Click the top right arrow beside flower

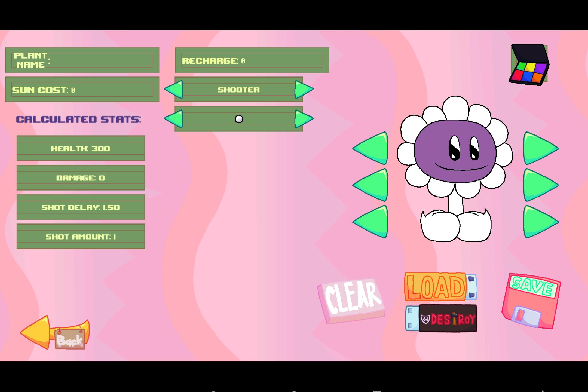[x=539, y=148]
